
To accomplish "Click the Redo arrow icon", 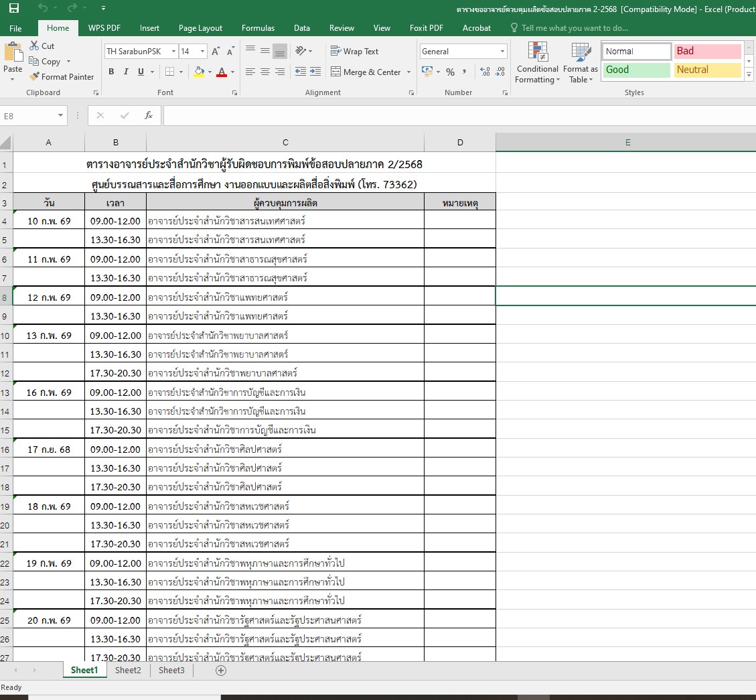I will click(72, 8).
